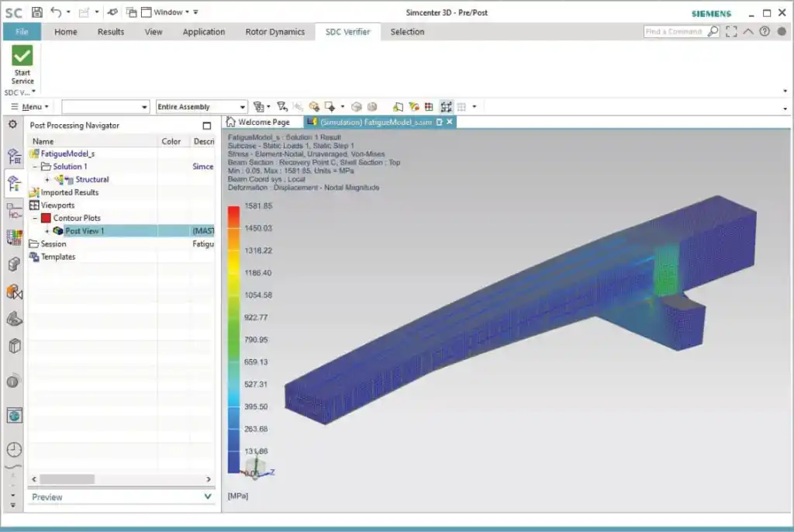
Task: Click the Save icon in the quick access bar
Action: click(37, 12)
